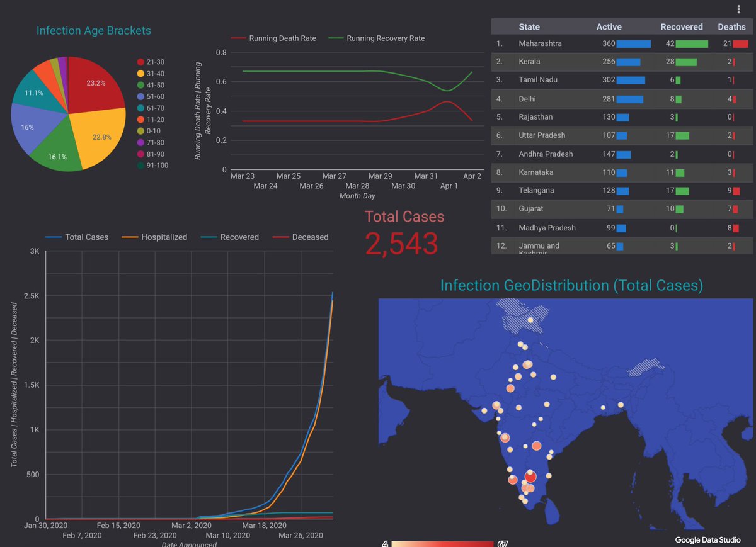Select the Maharashtra table row
This screenshot has width=756, height=547.
622,43
